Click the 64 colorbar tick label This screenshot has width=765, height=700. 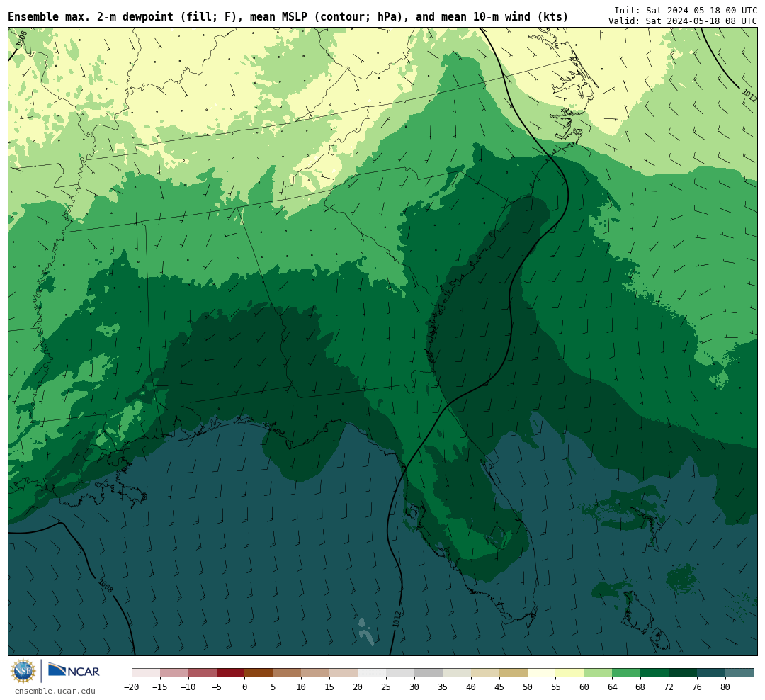pos(613,687)
